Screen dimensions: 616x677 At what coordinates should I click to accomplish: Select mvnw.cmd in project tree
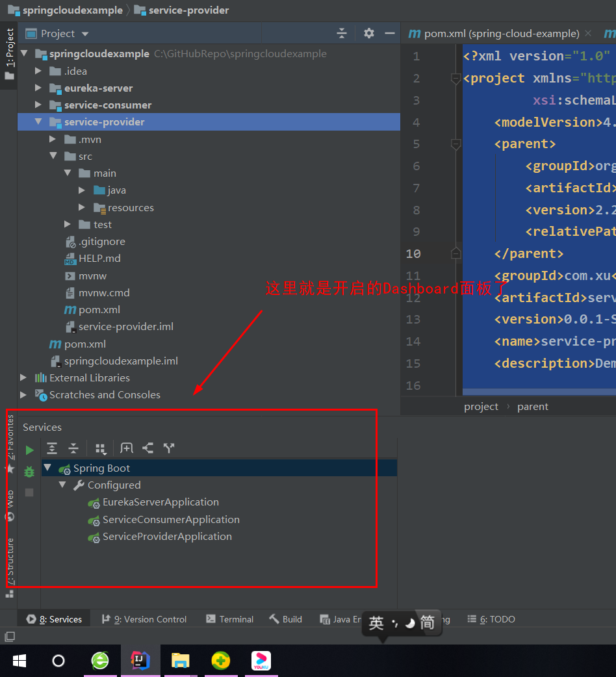(103, 293)
